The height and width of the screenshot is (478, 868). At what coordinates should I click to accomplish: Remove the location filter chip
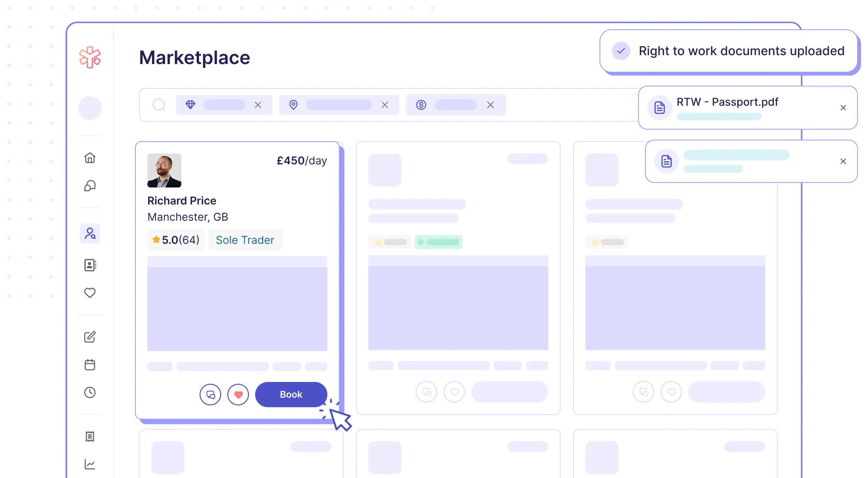coord(385,105)
